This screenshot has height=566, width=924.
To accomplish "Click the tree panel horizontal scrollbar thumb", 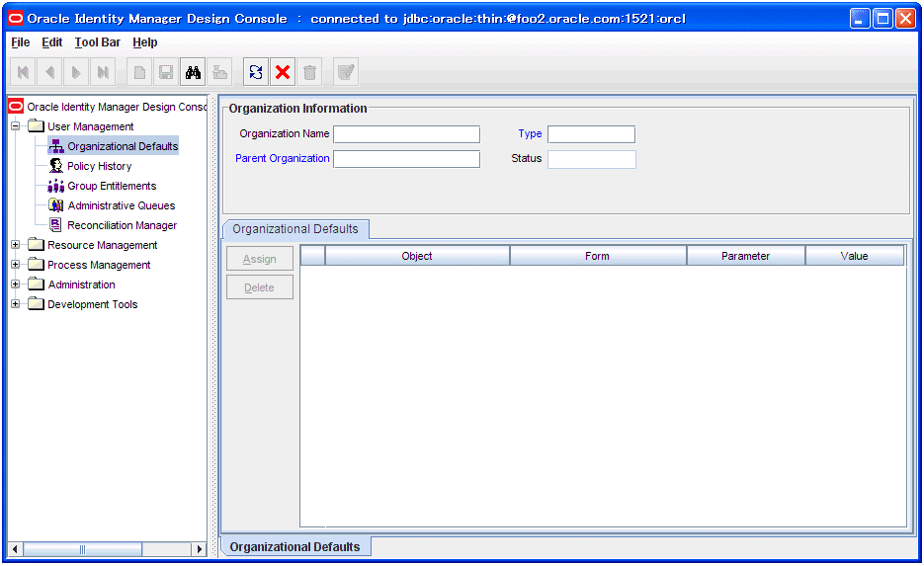I will coord(82,549).
